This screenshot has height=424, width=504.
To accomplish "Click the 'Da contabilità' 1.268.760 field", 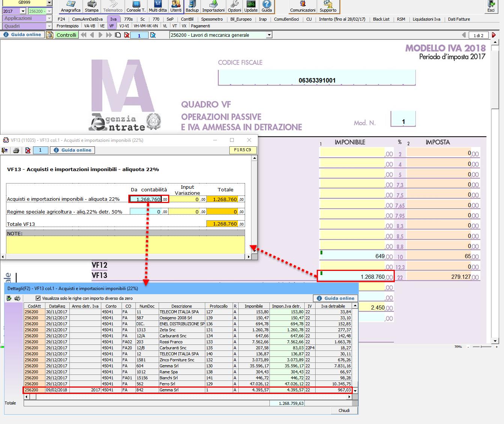I will click(146, 199).
